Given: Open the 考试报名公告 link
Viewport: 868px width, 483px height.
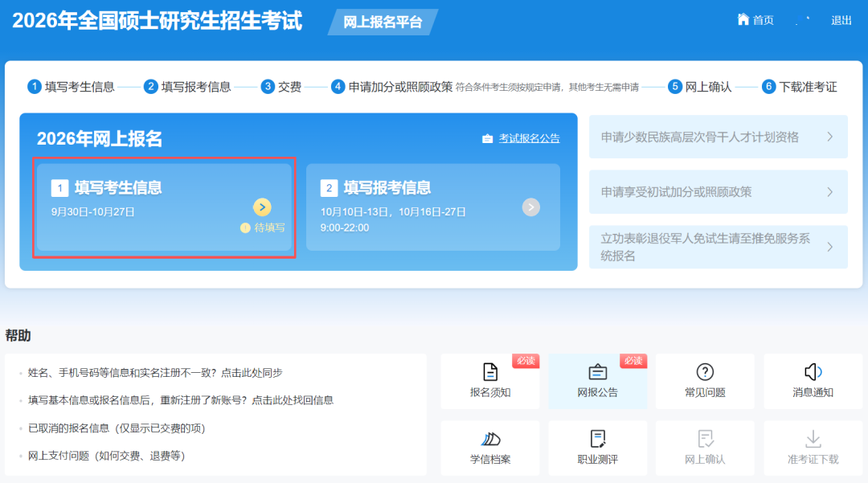Looking at the screenshot, I should click(x=529, y=138).
